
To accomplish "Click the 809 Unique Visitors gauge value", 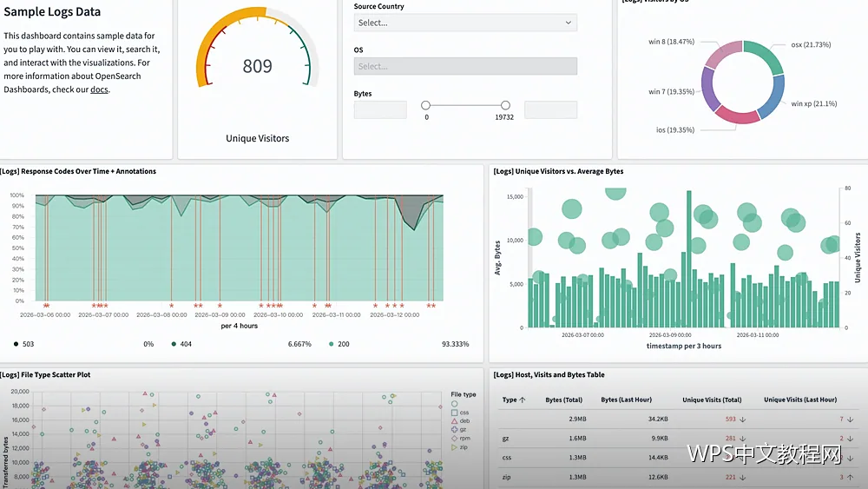I will [x=258, y=67].
